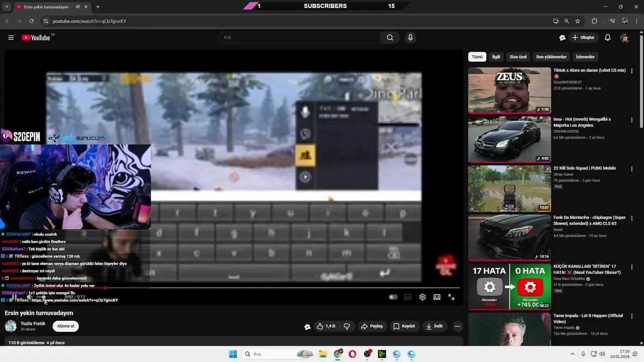644x362 pixels.
Task: Open the black Mercedes Inna video thumbnail
Action: (509, 140)
